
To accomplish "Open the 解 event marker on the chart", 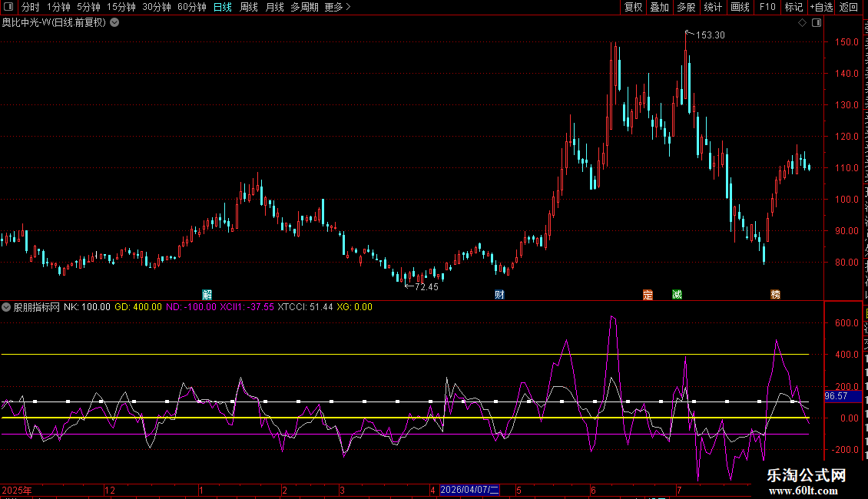I will click(x=207, y=294).
